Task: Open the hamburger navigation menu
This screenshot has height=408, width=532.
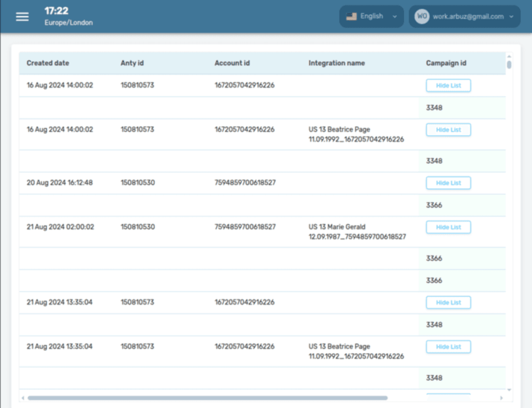Action: [x=22, y=17]
